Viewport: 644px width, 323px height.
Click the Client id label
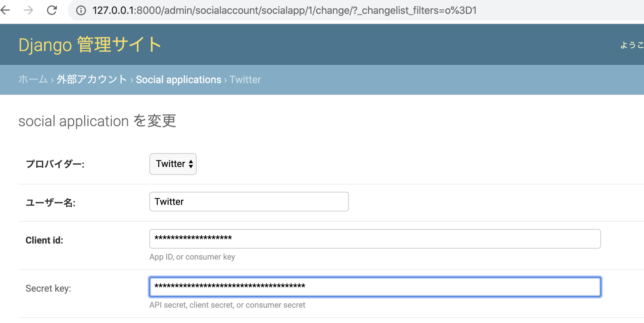[44, 240]
